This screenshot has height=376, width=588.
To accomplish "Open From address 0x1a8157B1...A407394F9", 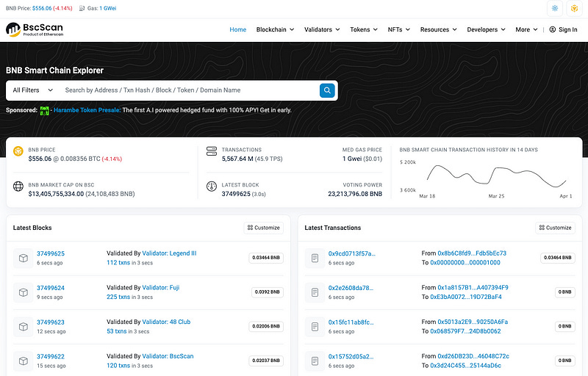I will 473,288.
